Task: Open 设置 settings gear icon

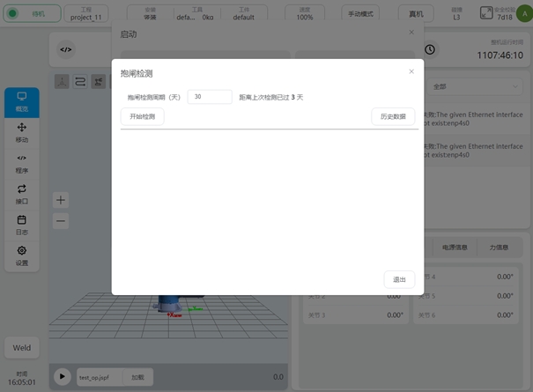Action: pos(22,255)
